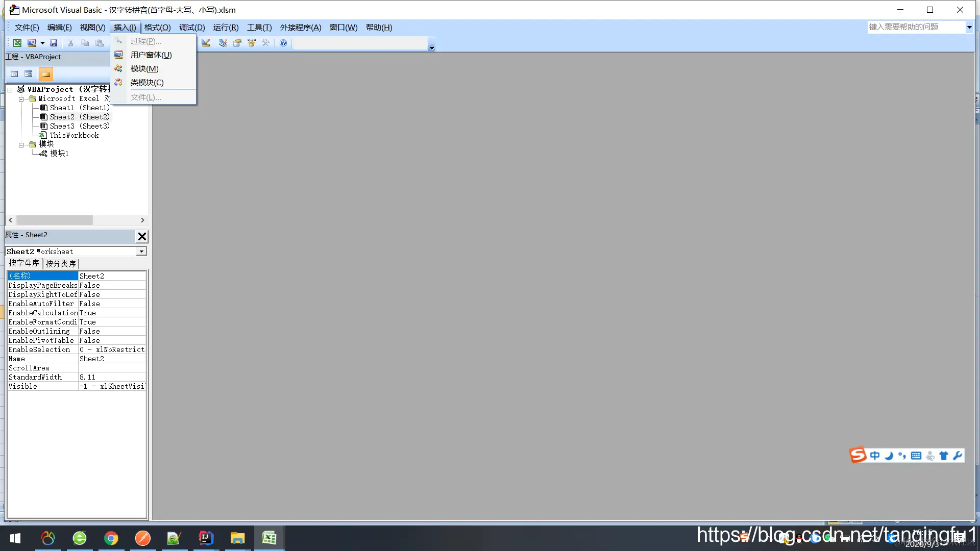The width and height of the screenshot is (980, 551).
Task: Open the soft keyboard icon on IME bar
Action: point(916,456)
